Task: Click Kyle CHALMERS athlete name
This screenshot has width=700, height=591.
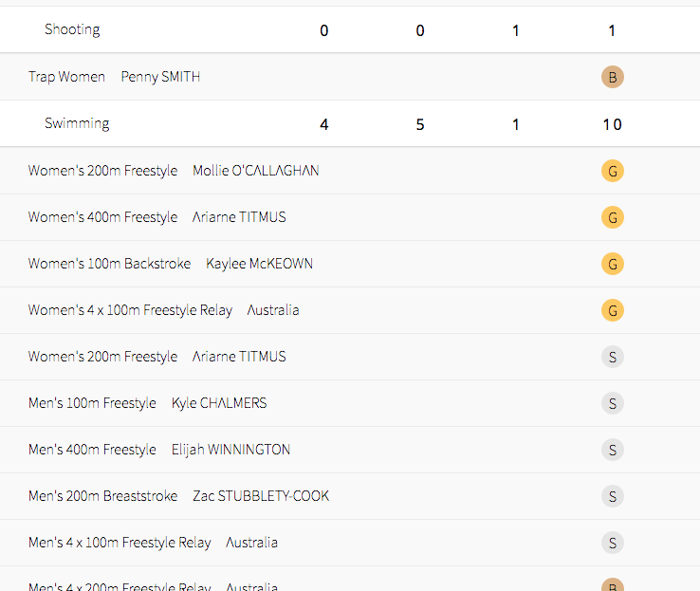Action: coord(219,403)
